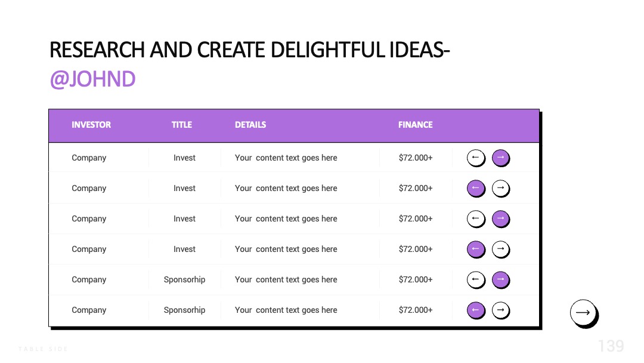
Task: Click the purple left arrow in second row
Action: (x=476, y=188)
